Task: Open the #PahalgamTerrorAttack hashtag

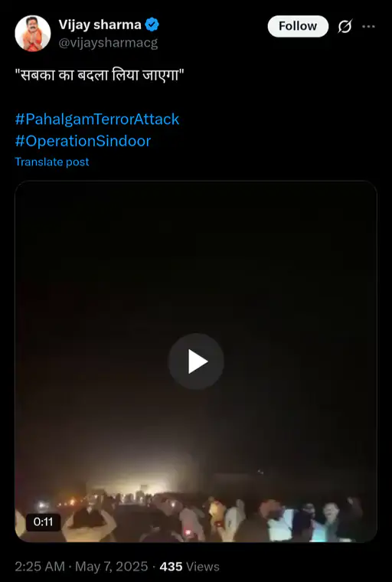Action: (97, 119)
